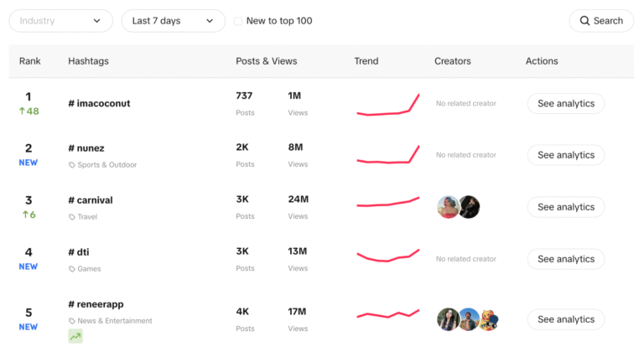Click the tag icon beside News & Entertainment

point(72,321)
